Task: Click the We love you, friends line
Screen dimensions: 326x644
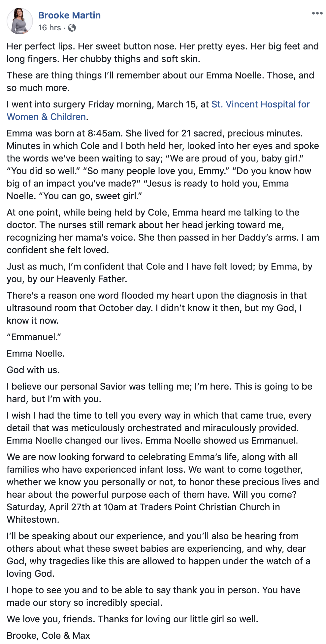Action: pyautogui.click(x=133, y=619)
